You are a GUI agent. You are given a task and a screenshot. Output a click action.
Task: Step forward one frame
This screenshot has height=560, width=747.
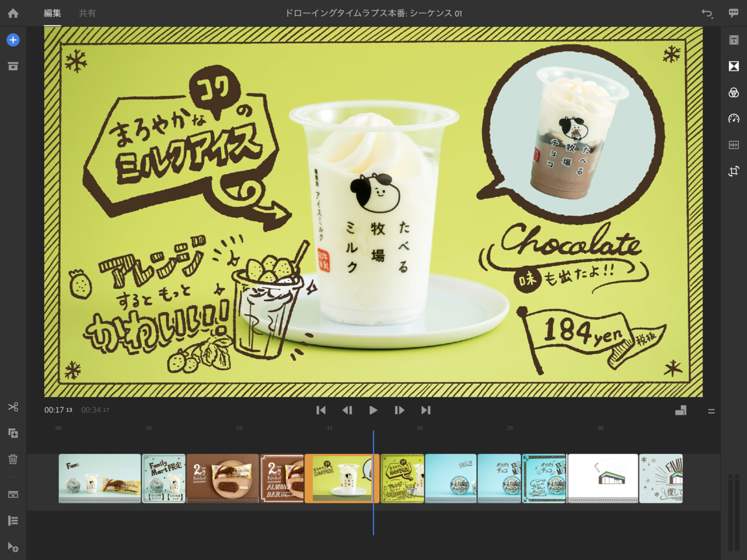coord(399,410)
